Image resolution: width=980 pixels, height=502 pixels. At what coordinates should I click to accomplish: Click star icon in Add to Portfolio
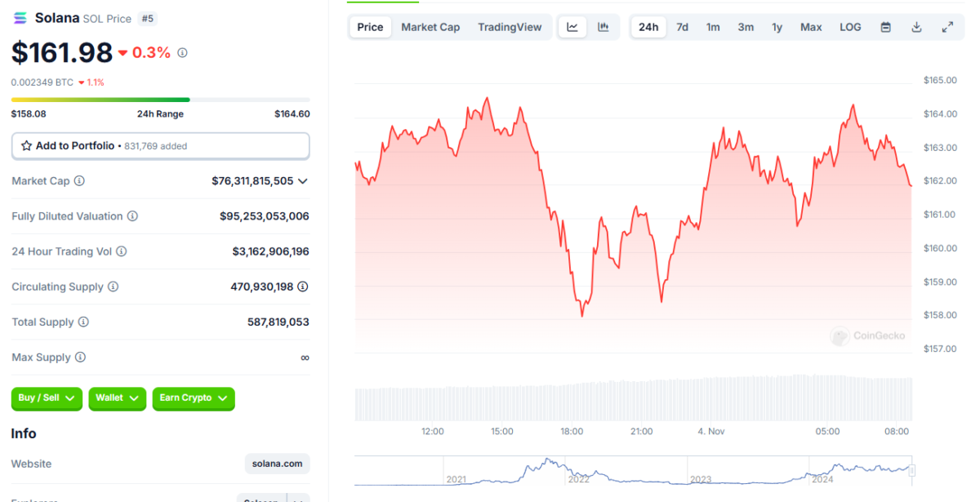(x=27, y=146)
